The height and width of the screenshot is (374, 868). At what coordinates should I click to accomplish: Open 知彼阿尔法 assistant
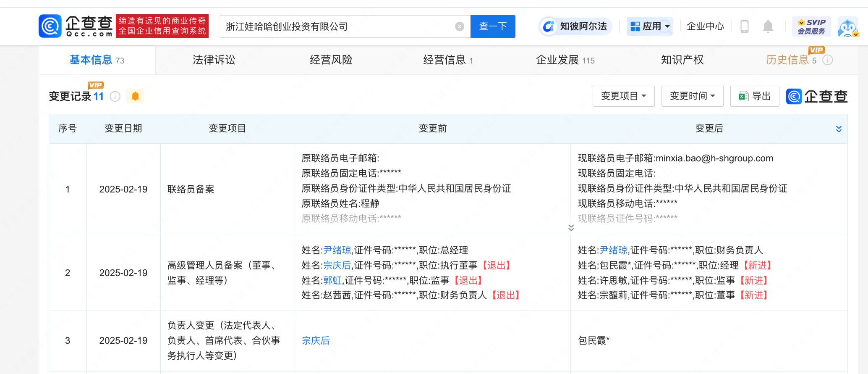(575, 26)
